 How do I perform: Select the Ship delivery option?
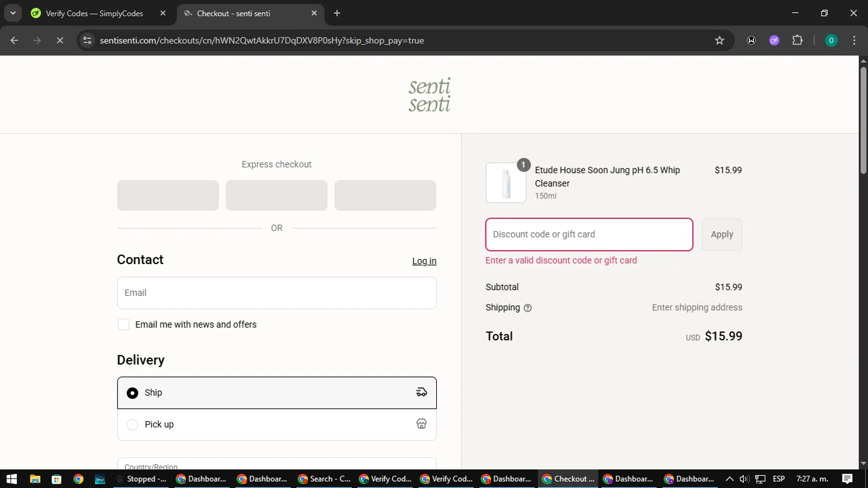point(277,393)
